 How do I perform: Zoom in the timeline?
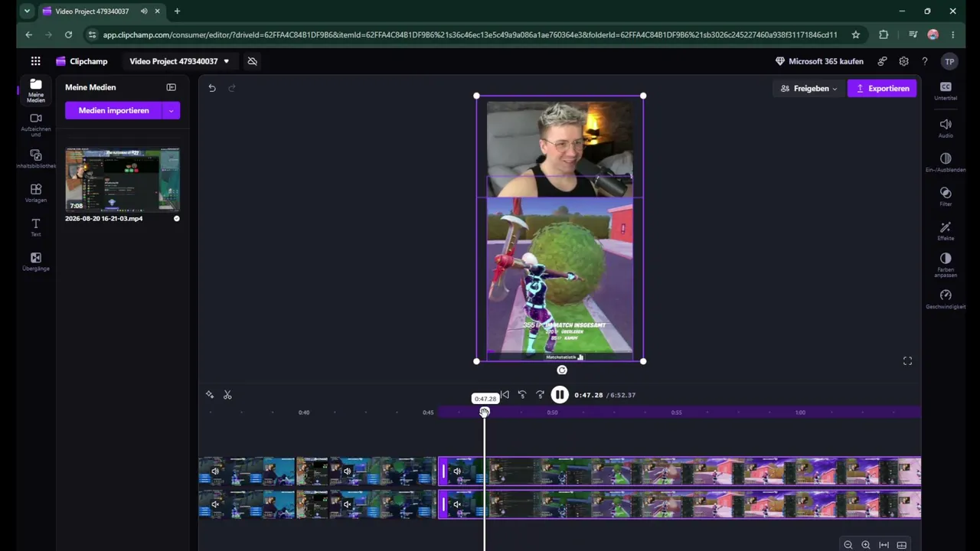pyautogui.click(x=866, y=545)
